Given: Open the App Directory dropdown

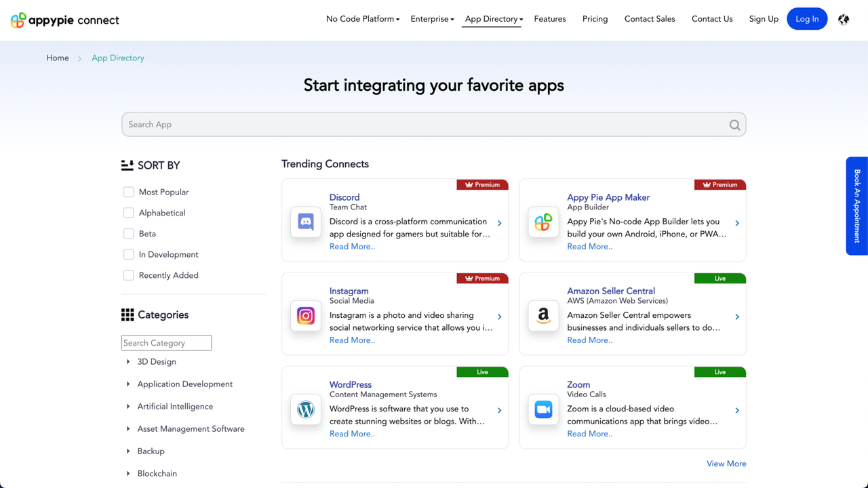Looking at the screenshot, I should pyautogui.click(x=494, y=19).
